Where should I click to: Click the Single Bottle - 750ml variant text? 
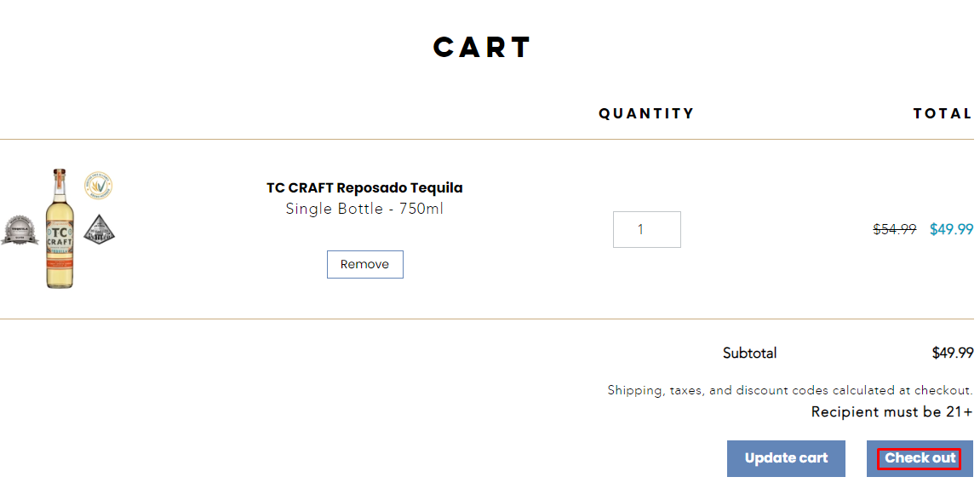click(x=364, y=210)
